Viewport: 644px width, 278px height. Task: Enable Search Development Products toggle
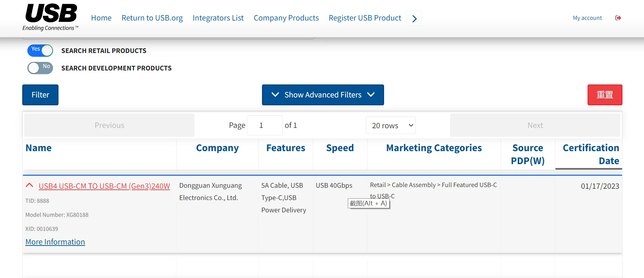click(40, 68)
